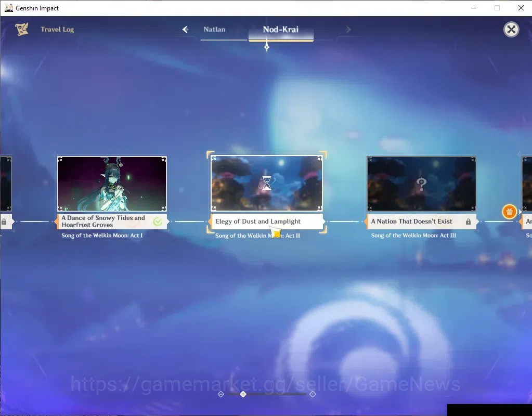Select the Nod-Krai tab

(281, 30)
